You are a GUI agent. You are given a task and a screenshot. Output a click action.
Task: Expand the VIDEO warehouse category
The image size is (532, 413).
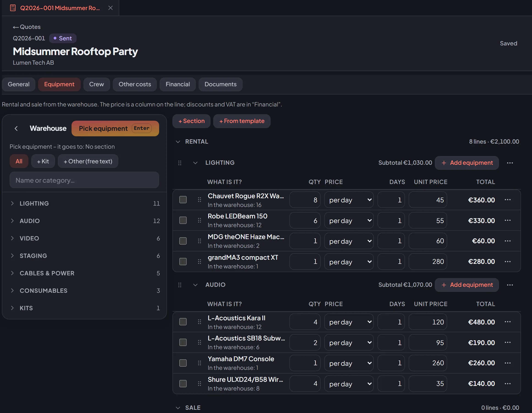tap(12, 238)
